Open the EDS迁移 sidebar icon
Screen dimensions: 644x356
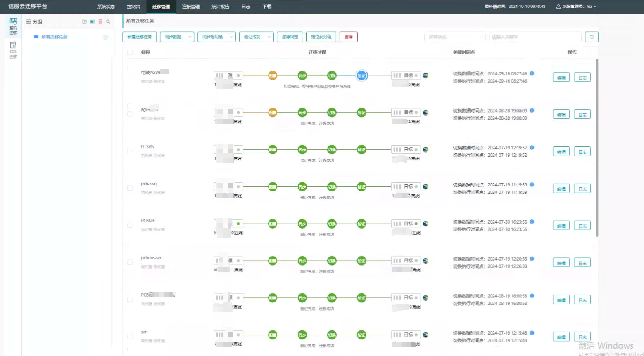pyautogui.click(x=13, y=50)
